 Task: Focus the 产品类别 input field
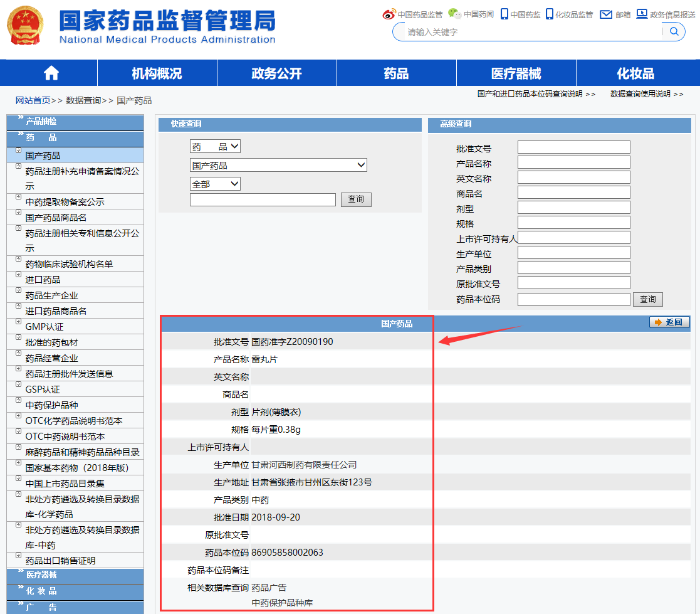(x=573, y=268)
